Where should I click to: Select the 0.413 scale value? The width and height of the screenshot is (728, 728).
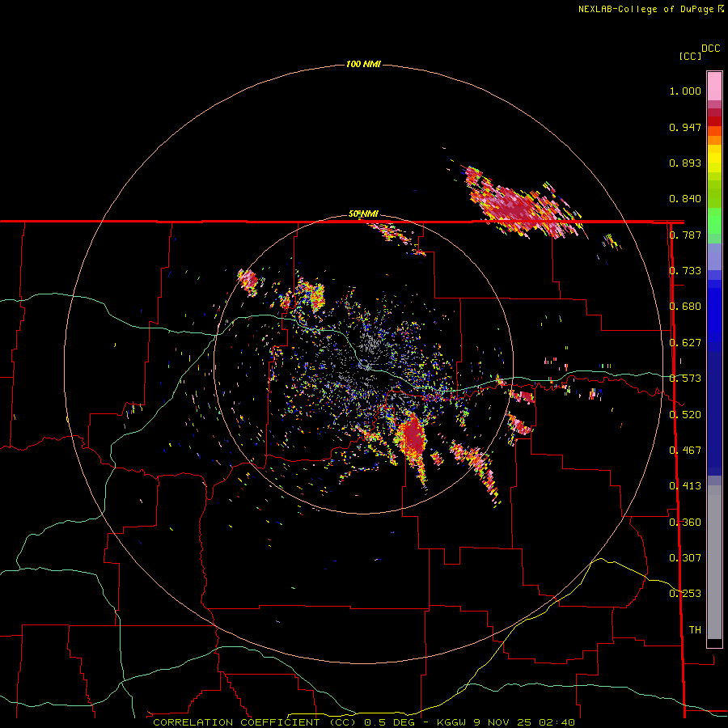point(685,486)
